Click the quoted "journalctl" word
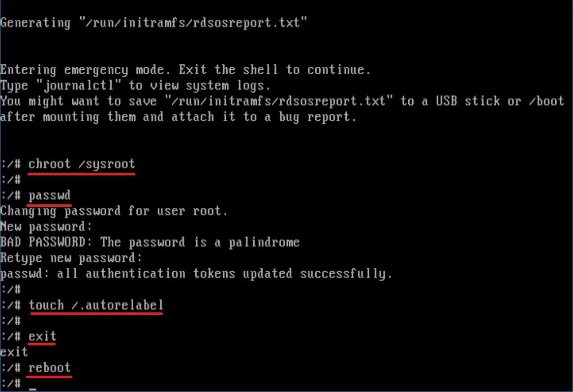573x392 pixels. (78, 85)
